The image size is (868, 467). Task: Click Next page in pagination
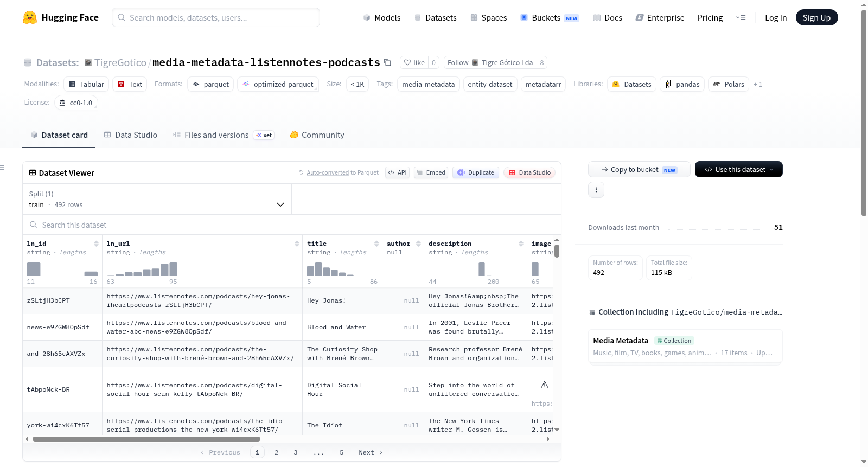coord(371,452)
